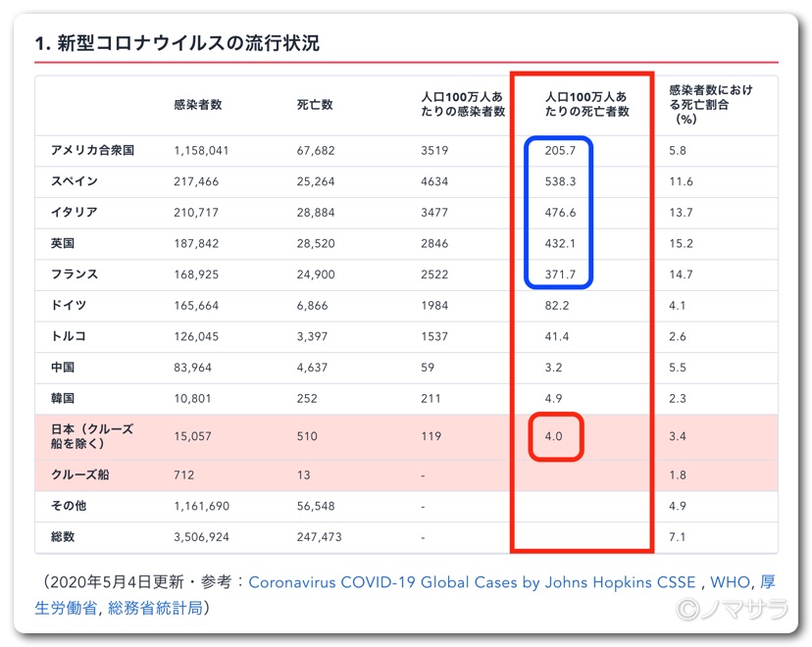Click the 日本（クルーズ船を除く）row label
The height and width of the screenshot is (647, 812).
[x=92, y=436]
